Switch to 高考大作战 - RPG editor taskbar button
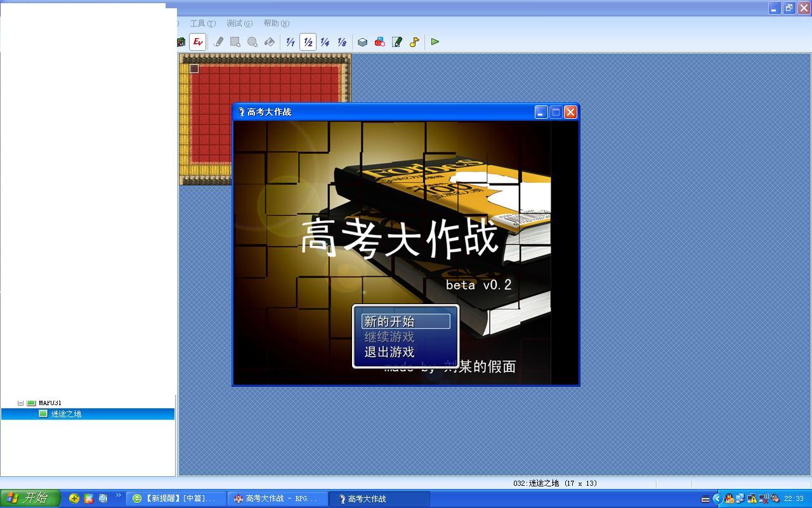Viewport: 812px width, 508px height. 277,498
